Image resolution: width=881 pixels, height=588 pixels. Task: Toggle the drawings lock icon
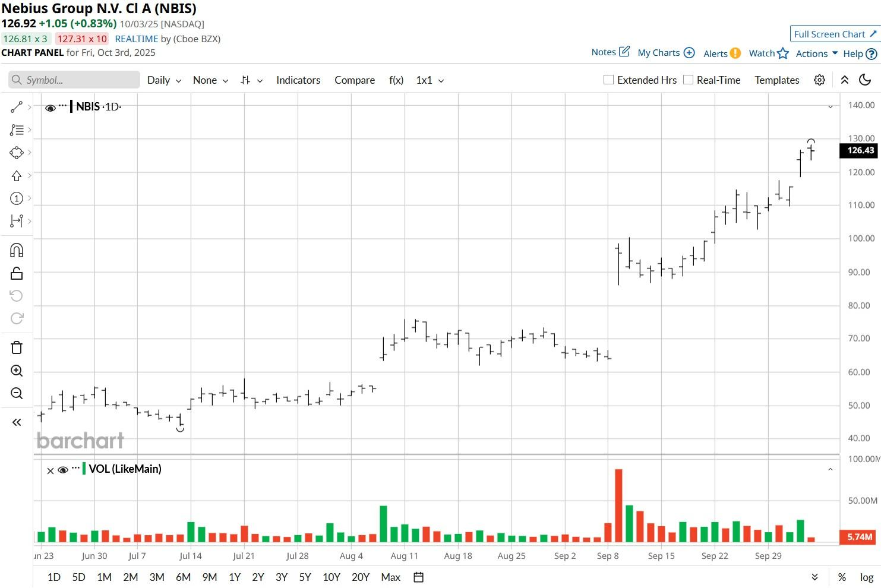(17, 273)
